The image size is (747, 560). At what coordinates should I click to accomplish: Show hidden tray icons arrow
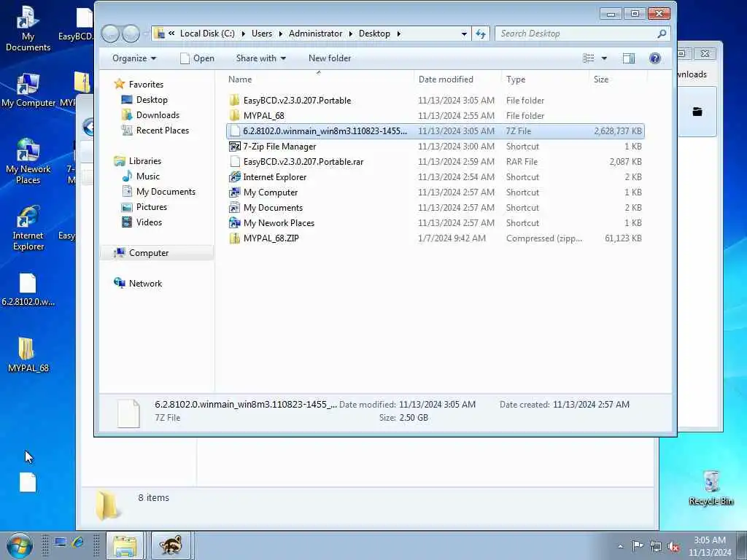point(620,547)
